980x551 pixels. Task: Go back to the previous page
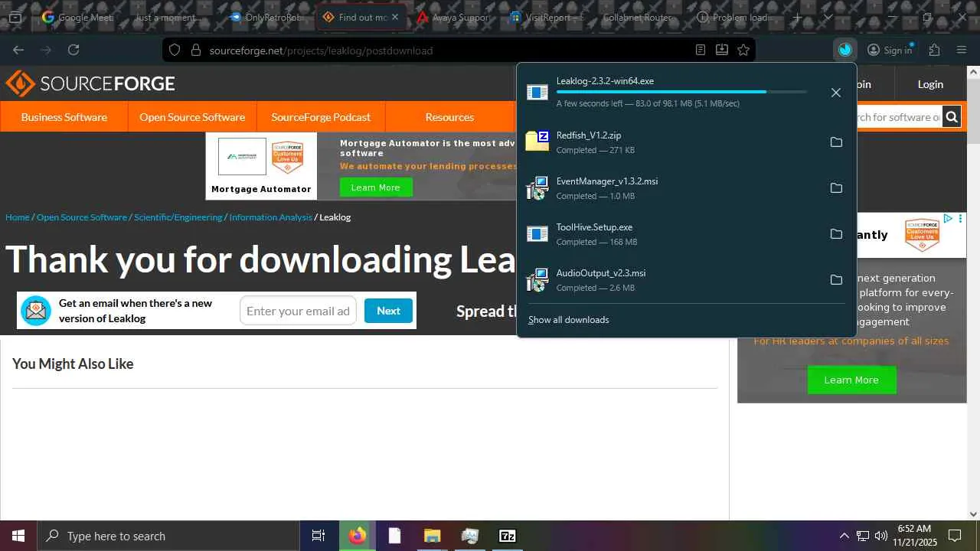pos(18,50)
